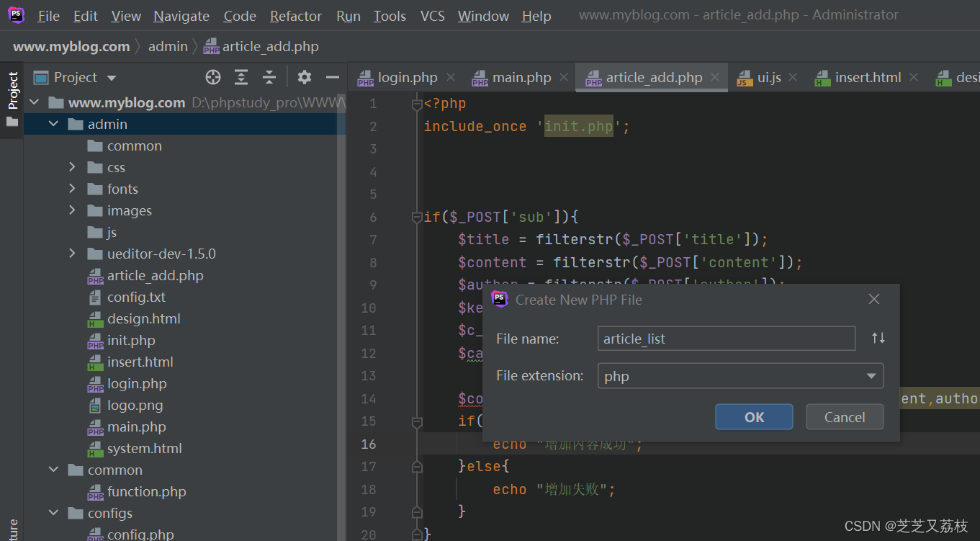This screenshot has width=980, height=541.
Task: Click the Expand All icon in Project panel
Action: [241, 77]
